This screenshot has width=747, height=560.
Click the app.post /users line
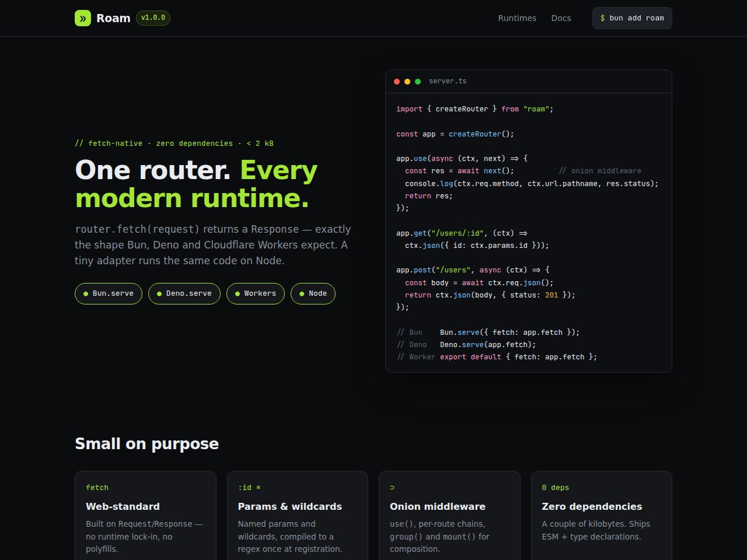(x=473, y=270)
